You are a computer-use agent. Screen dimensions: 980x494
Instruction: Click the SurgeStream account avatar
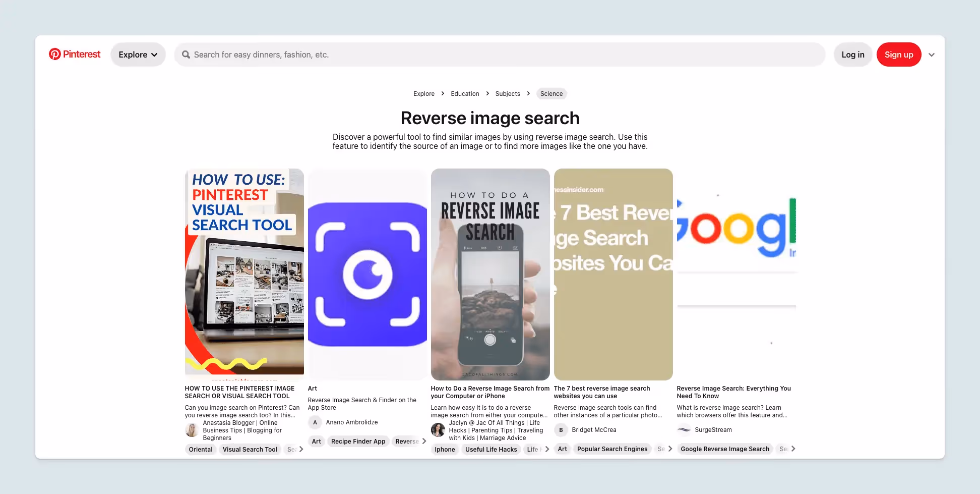(684, 429)
